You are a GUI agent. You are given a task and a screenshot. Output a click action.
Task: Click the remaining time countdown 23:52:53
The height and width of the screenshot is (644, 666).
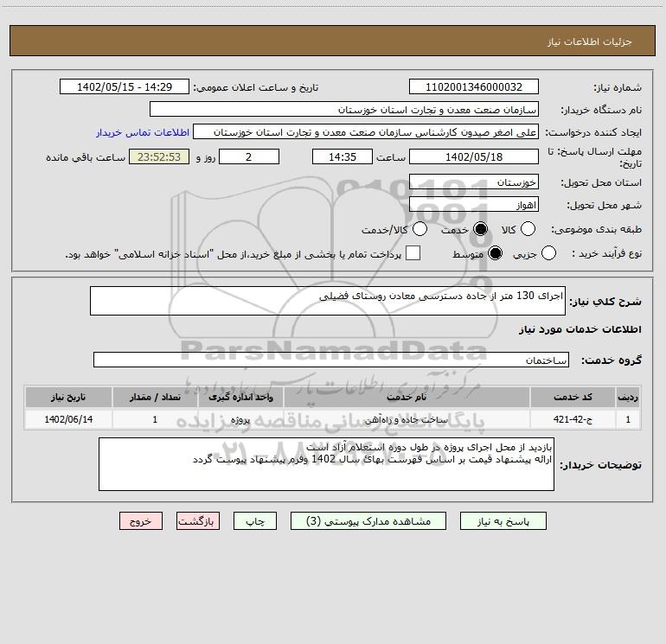159,156
